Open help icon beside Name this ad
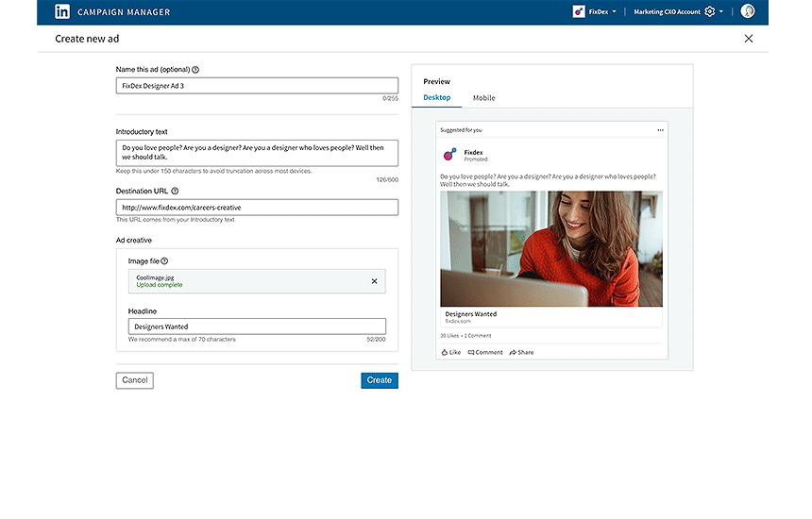This screenshot has height=519, width=812. pos(195,70)
